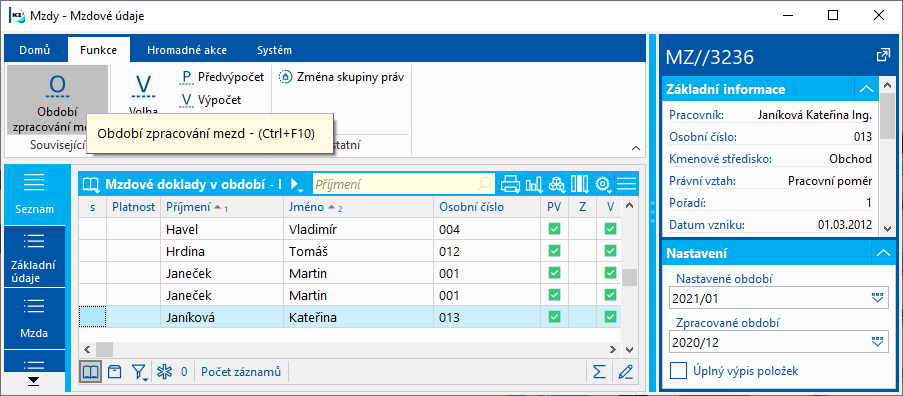Viewport: 903px width, 396px height.
Task: Toggle V checkbox for Hrdina
Action: click(610, 252)
